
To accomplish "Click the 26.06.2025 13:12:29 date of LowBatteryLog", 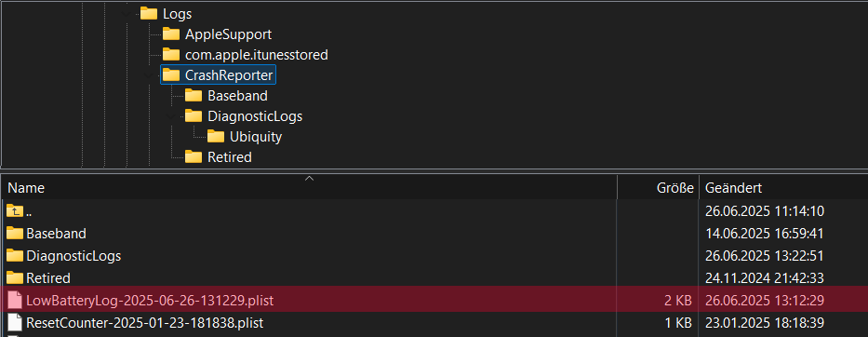I will coord(765,300).
